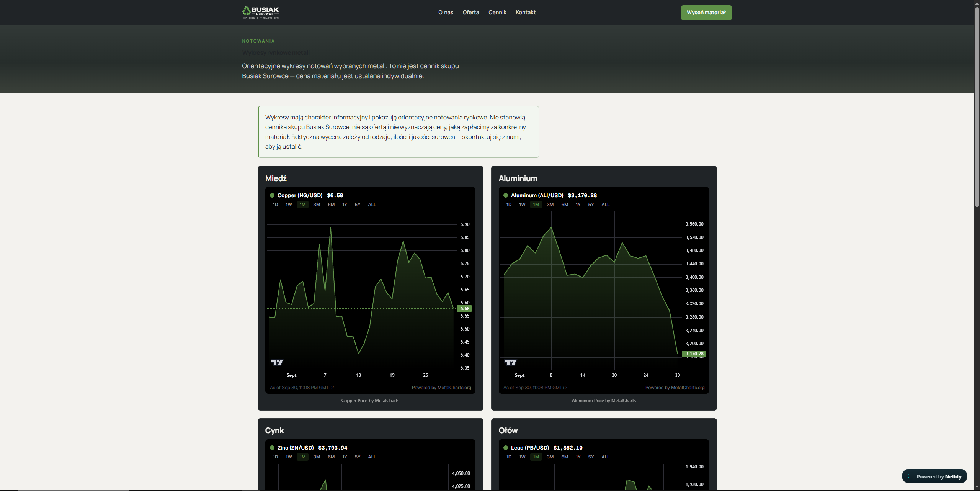Click the 3,170.28 price label on the Aluminum axis
The image size is (980, 491).
[x=694, y=354]
